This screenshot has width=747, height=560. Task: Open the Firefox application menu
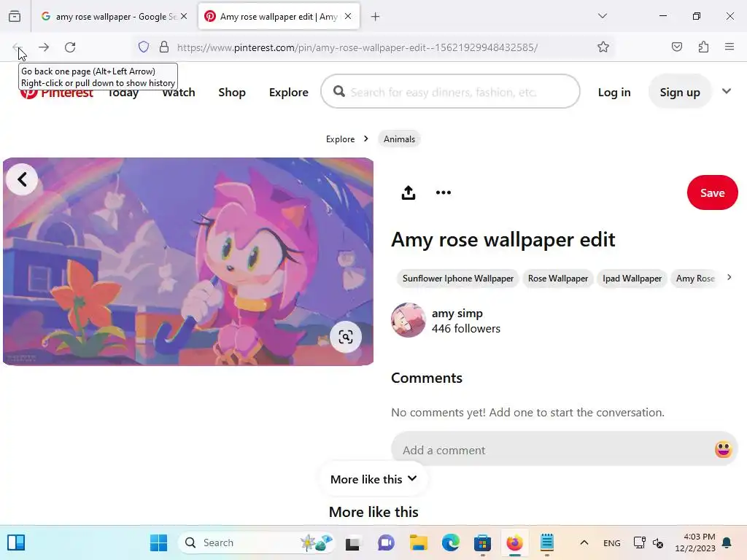729,47
